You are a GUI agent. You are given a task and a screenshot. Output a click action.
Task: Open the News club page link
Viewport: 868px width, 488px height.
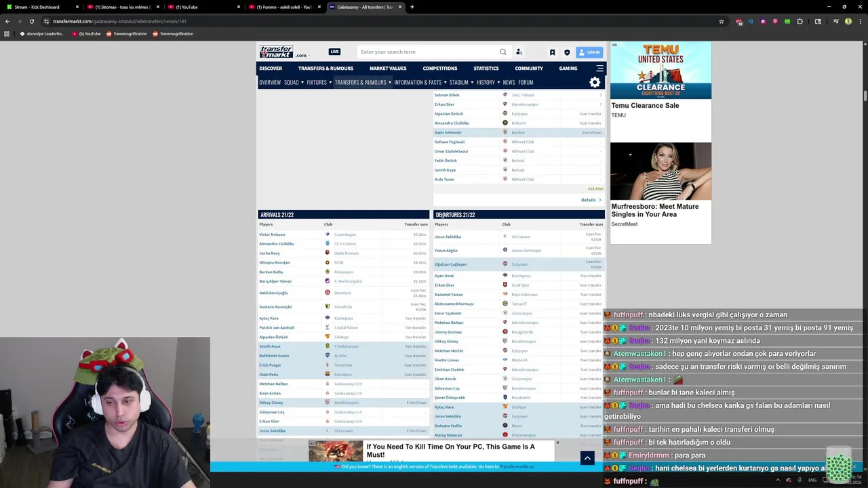click(x=509, y=82)
